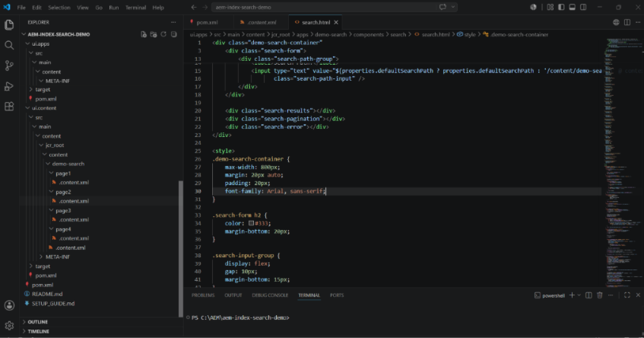Open the Source Control view
This screenshot has height=338, width=644.
pyautogui.click(x=9, y=65)
